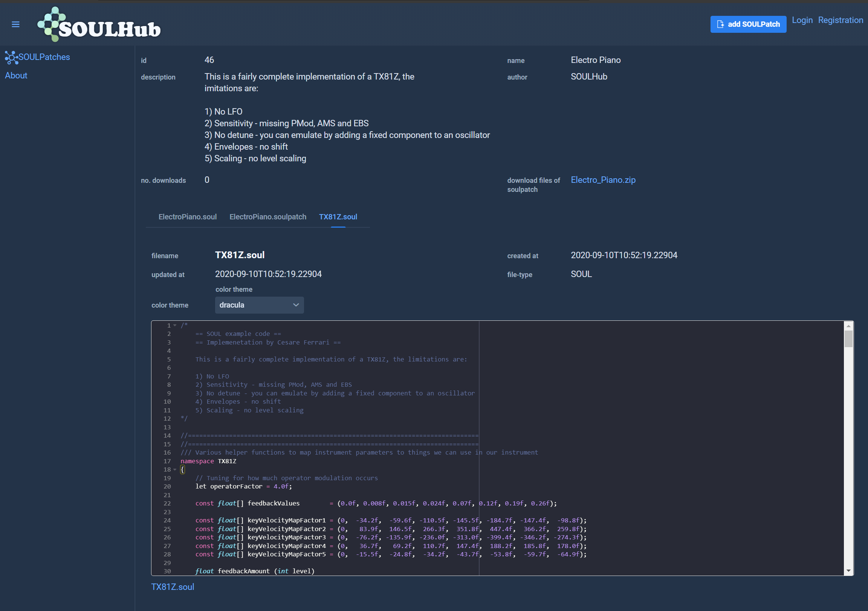Open the About sidebar link
This screenshot has height=611, width=868.
(x=16, y=76)
